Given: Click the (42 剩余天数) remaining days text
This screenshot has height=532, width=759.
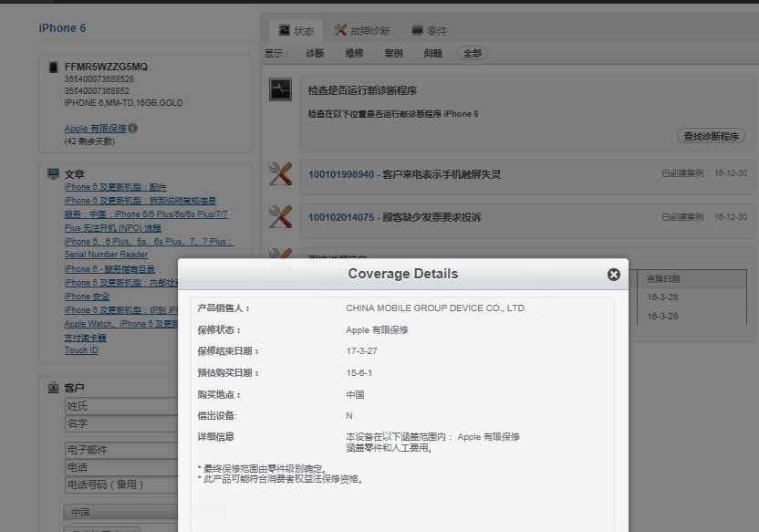Looking at the screenshot, I should click(89, 141).
